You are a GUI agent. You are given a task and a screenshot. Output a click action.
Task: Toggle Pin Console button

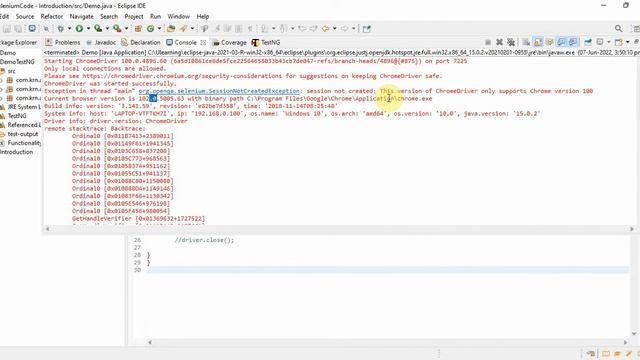click(588, 42)
